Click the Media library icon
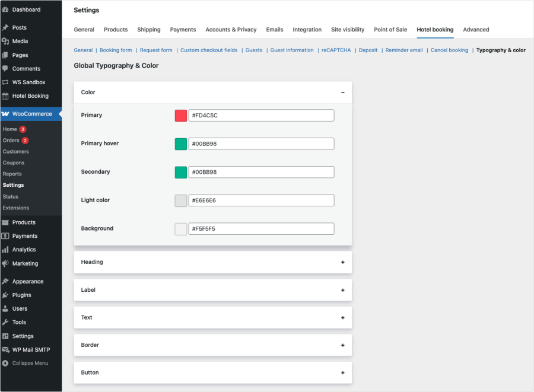The height and width of the screenshot is (392, 534). pyautogui.click(x=5, y=42)
